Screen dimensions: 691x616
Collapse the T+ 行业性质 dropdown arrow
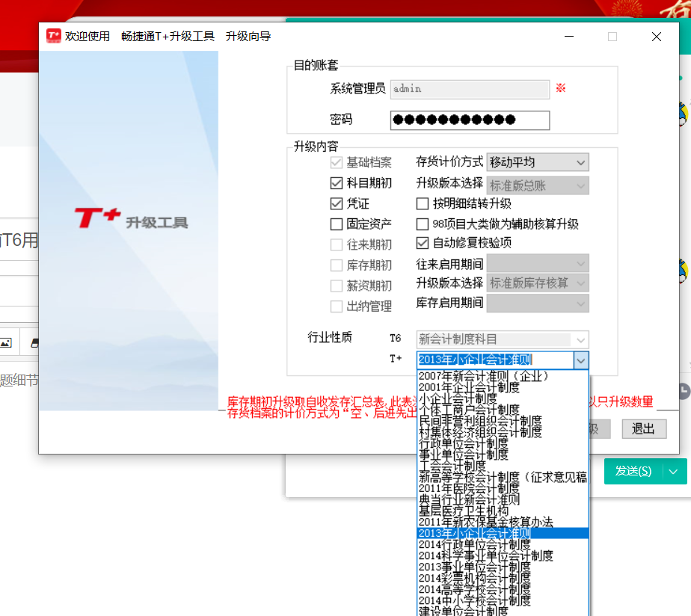(581, 361)
